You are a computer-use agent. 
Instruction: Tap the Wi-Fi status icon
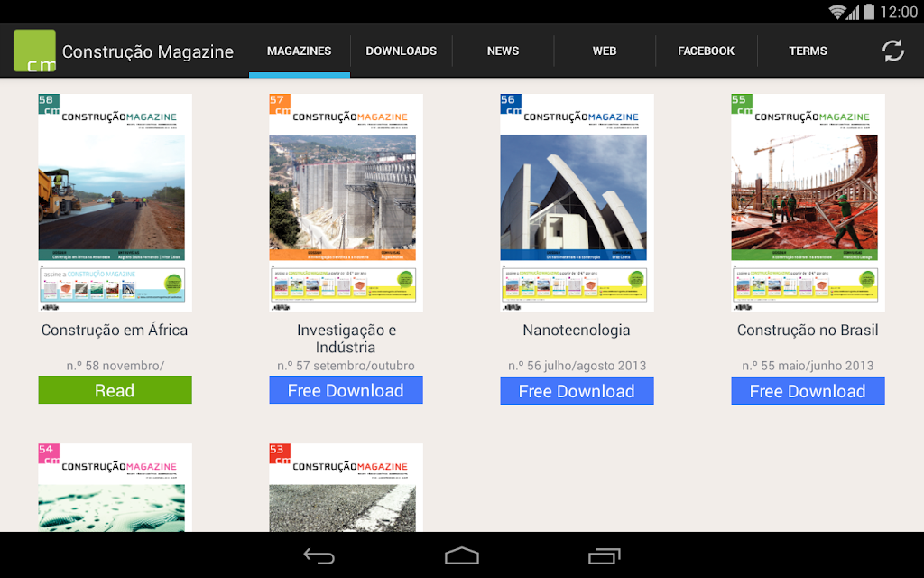tap(836, 12)
